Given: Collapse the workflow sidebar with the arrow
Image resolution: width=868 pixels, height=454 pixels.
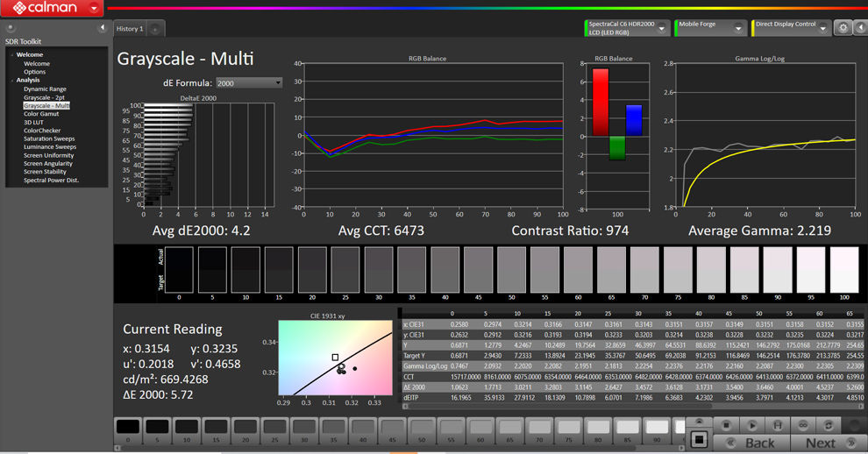Looking at the screenshot, I should pyautogui.click(x=102, y=28).
